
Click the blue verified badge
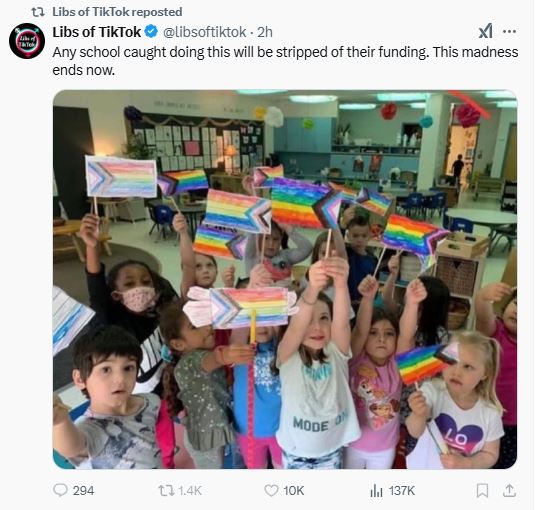[x=151, y=32]
